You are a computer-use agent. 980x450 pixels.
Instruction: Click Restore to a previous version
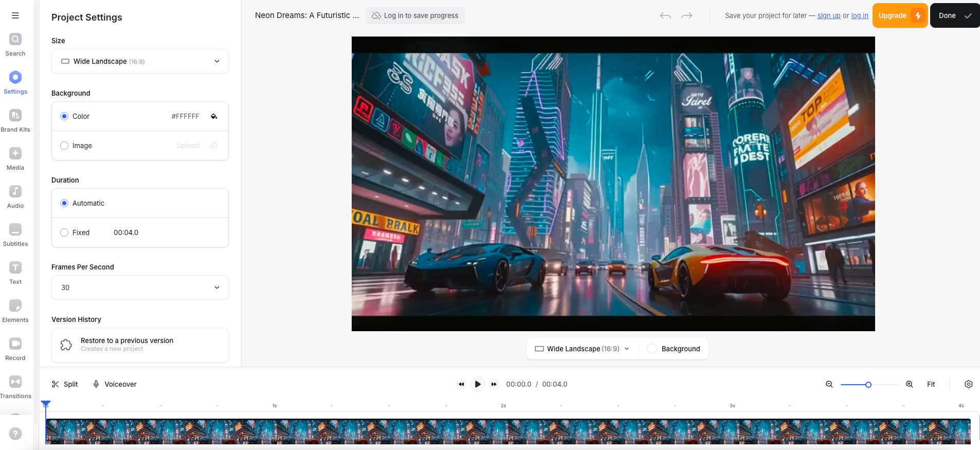click(140, 345)
